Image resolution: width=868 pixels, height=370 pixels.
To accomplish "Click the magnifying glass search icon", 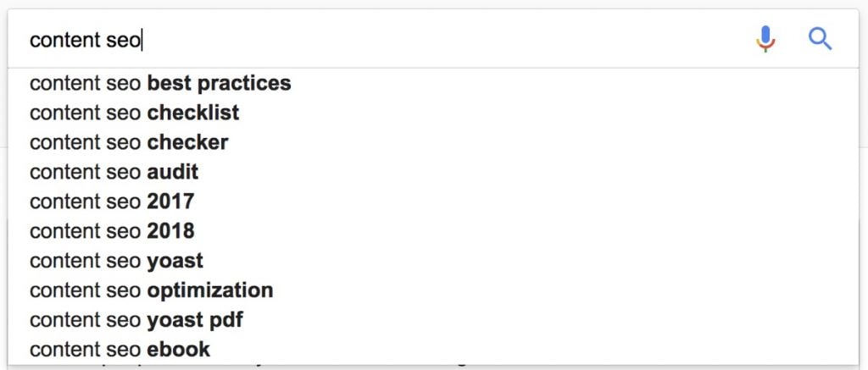I will [x=820, y=39].
